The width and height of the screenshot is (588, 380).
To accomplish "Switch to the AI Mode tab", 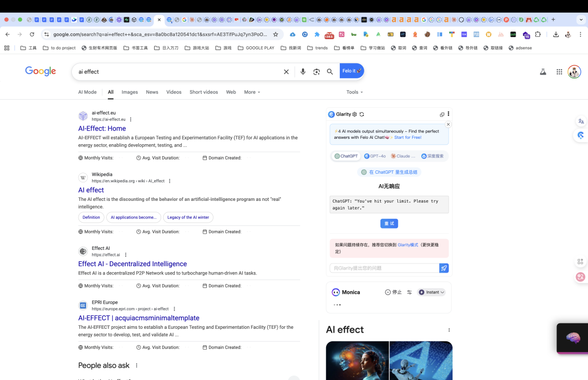I will [x=87, y=92].
